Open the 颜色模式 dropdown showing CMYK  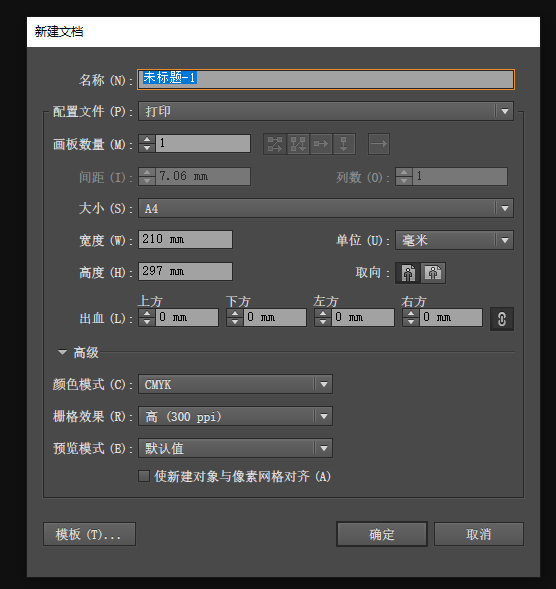[235, 384]
